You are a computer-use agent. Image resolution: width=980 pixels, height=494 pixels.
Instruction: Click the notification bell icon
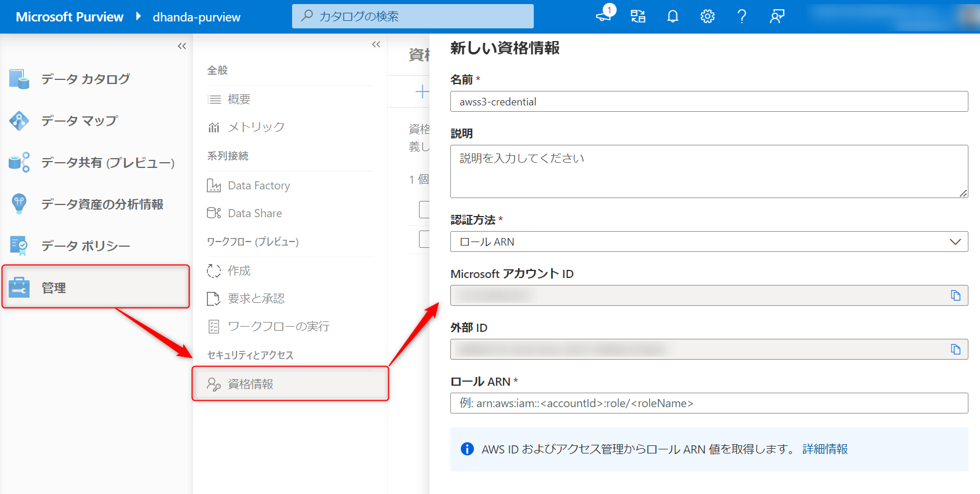(x=673, y=16)
